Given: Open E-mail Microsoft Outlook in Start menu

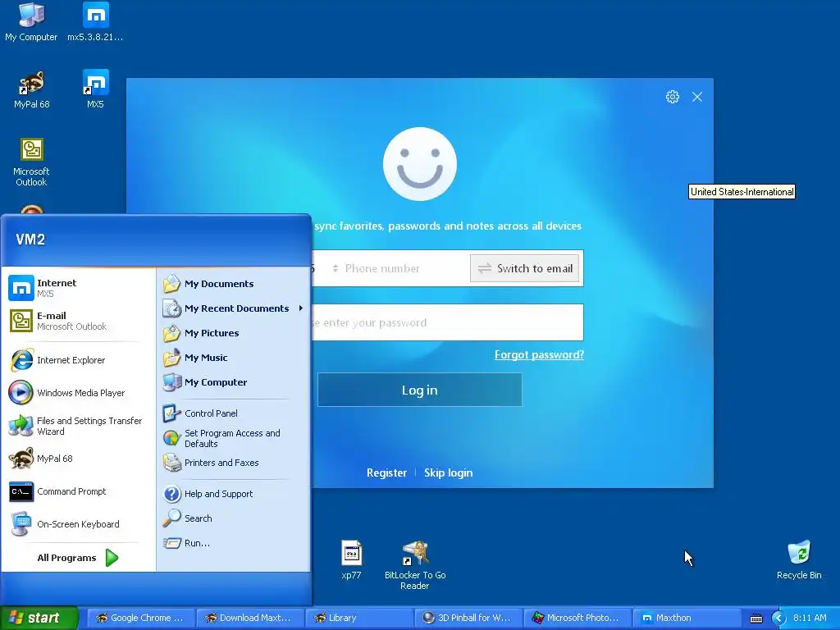Looking at the screenshot, I should click(80, 321).
